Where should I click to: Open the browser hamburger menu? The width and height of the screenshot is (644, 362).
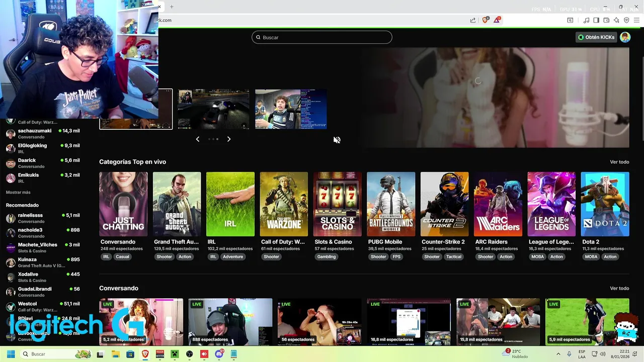tap(636, 20)
